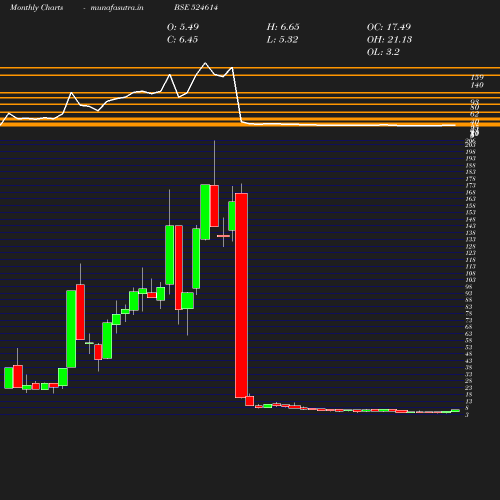
Task: Click the last green candle at the far right
Action: tap(455, 410)
